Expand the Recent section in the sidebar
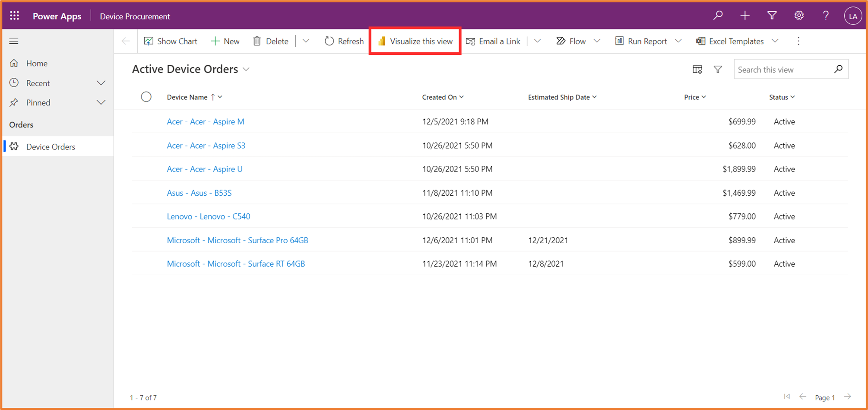Screen dimensions: 868x410 pyautogui.click(x=101, y=83)
